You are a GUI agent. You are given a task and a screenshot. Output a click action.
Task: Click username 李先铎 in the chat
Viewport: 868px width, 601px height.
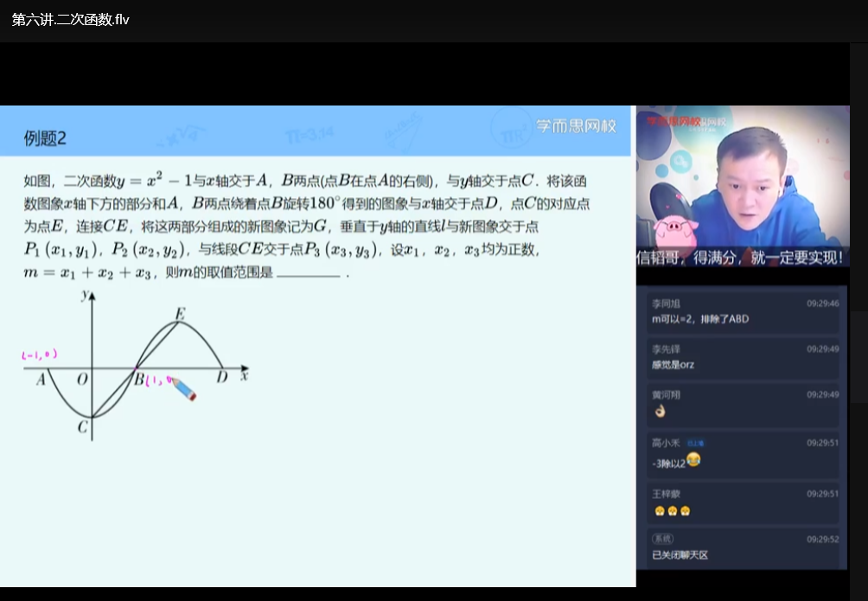(666, 349)
